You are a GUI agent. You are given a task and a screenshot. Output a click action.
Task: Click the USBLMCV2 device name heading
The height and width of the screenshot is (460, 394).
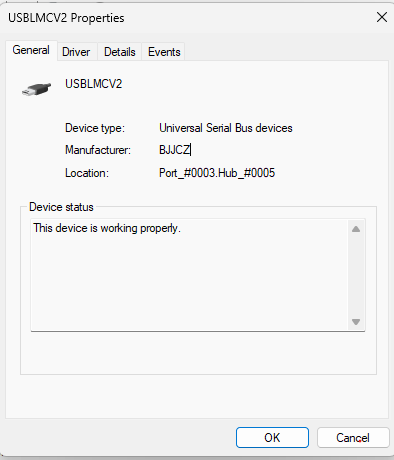tap(94, 84)
